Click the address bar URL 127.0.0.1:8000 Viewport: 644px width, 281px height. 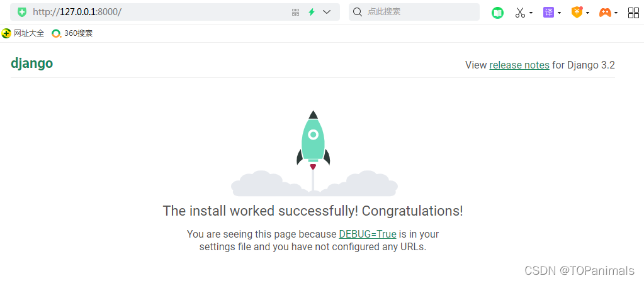click(77, 12)
